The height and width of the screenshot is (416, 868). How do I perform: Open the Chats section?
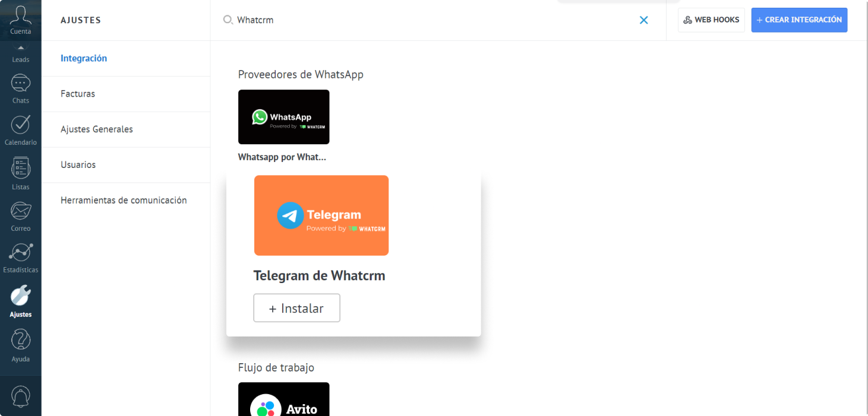tap(20, 88)
